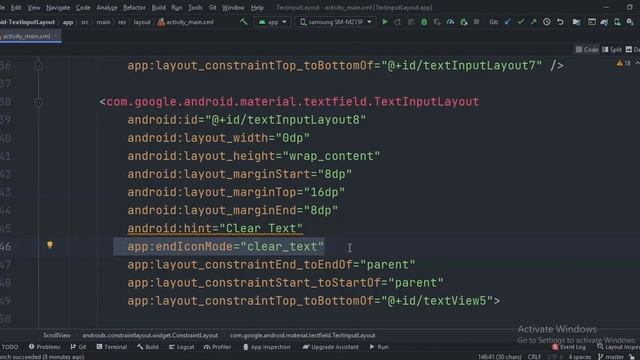Open the Event Log tool window
The height and width of the screenshot is (360, 640).
569,347
